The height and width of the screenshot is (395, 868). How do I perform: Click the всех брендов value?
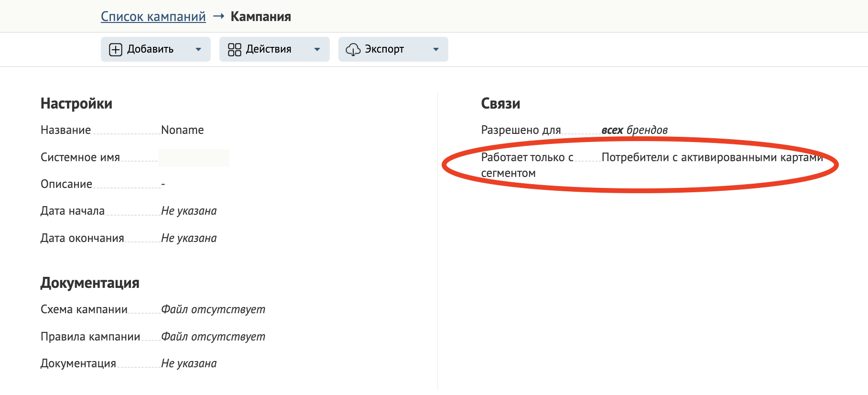634,130
